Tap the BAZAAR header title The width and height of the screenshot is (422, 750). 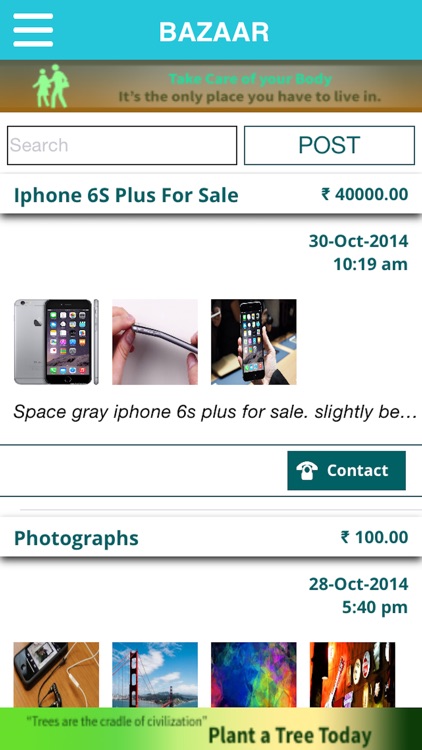214,32
